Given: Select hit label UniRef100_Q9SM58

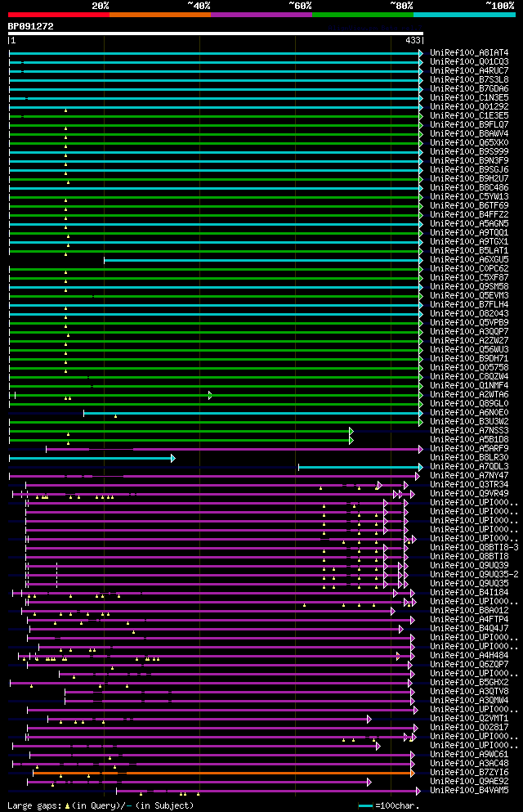Looking at the screenshot, I should [x=469, y=287].
